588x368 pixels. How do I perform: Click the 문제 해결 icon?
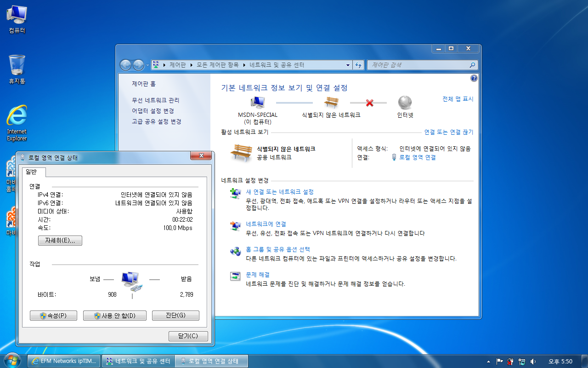coord(235,276)
